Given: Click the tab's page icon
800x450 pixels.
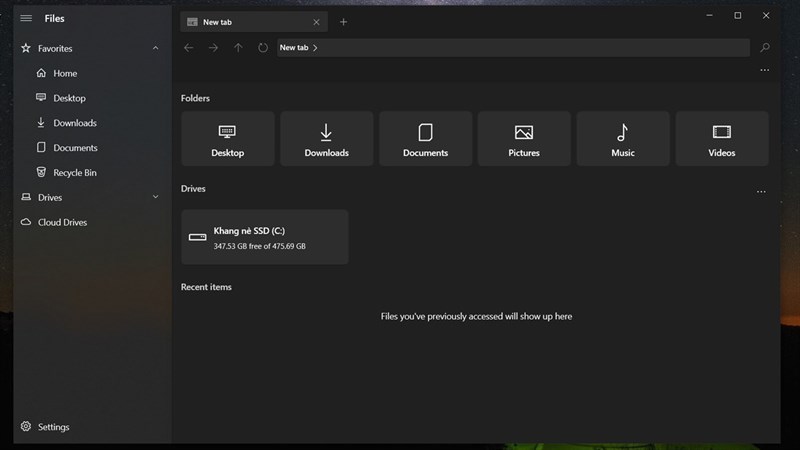Looking at the screenshot, I should 192,22.
